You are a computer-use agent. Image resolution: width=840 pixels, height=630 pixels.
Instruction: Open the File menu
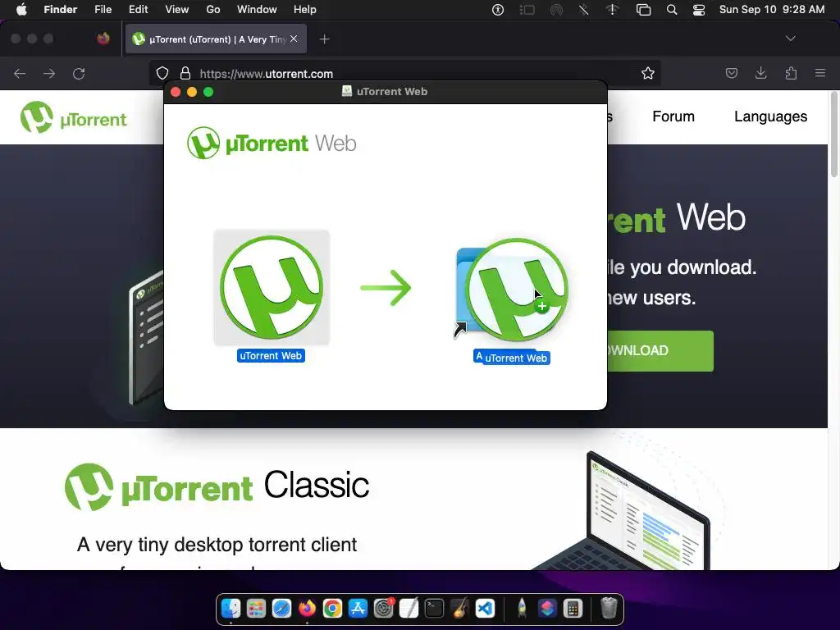pyautogui.click(x=103, y=10)
